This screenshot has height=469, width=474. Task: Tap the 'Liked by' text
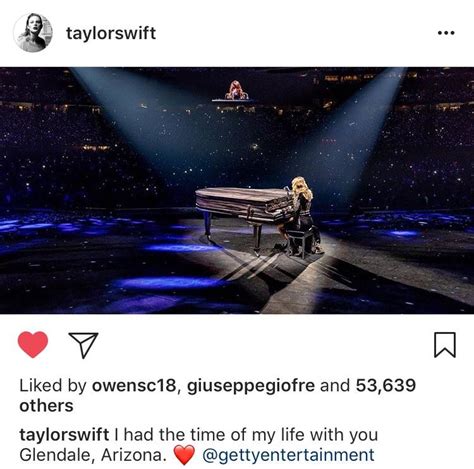(53, 386)
